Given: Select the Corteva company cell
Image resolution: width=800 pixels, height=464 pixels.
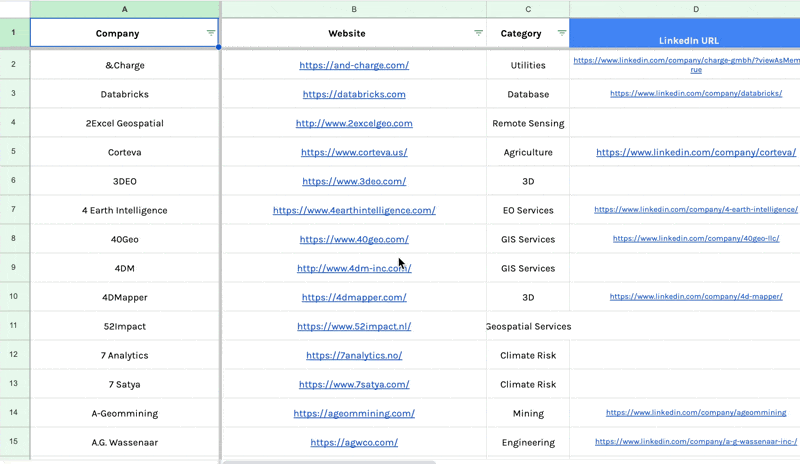Looking at the screenshot, I should [x=124, y=152].
